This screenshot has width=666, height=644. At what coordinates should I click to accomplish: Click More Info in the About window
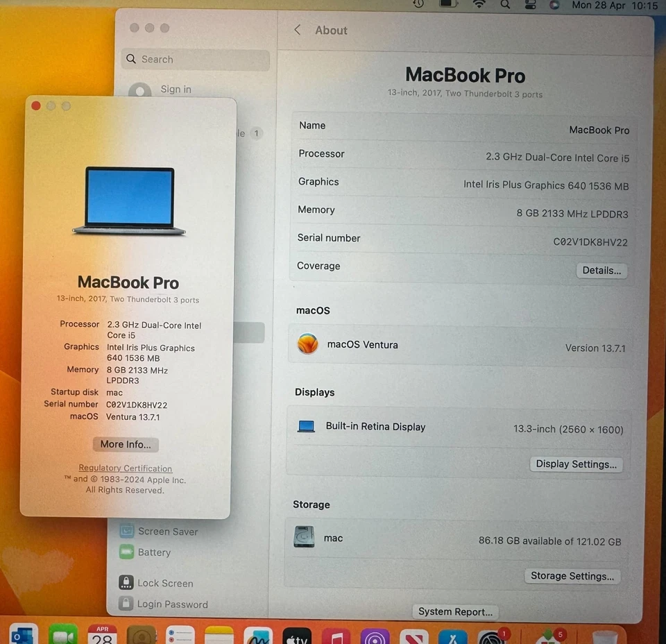coord(126,444)
